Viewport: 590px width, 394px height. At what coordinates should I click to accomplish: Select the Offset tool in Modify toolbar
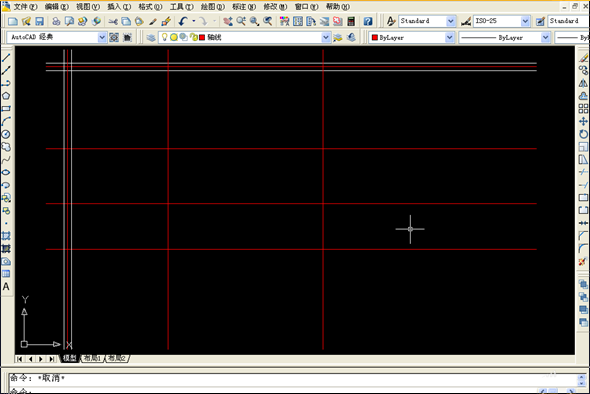pos(583,96)
